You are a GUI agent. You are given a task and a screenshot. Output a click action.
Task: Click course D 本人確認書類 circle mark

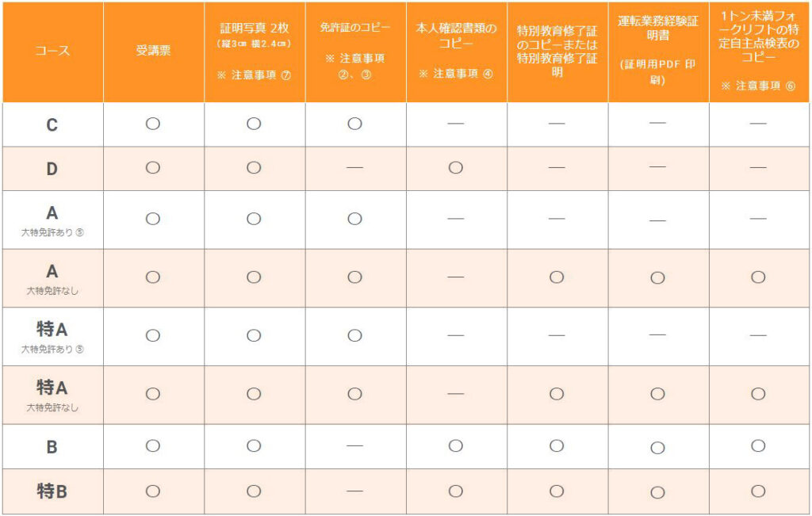(456, 168)
